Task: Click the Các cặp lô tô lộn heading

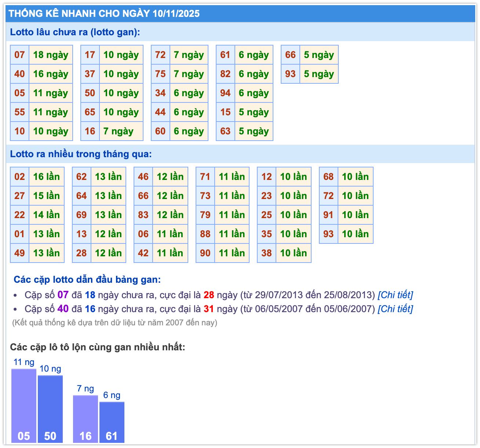Action: [98, 347]
